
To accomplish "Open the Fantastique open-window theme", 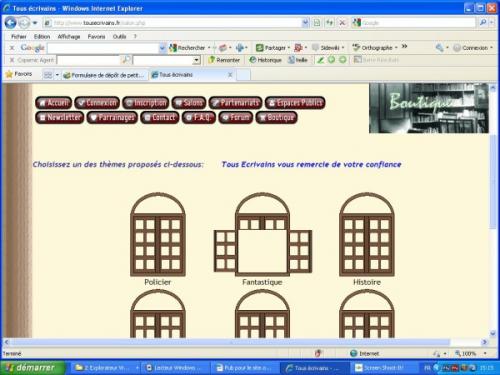I will [263, 234].
